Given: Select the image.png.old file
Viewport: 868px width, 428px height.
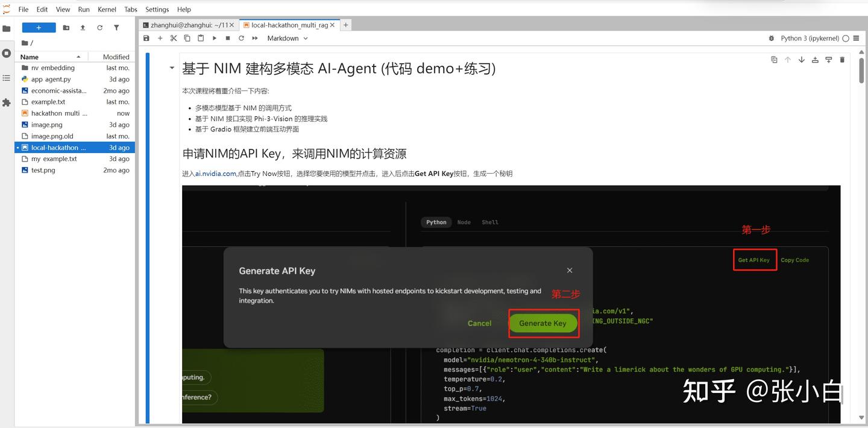Looking at the screenshot, I should pyautogui.click(x=75, y=136).
